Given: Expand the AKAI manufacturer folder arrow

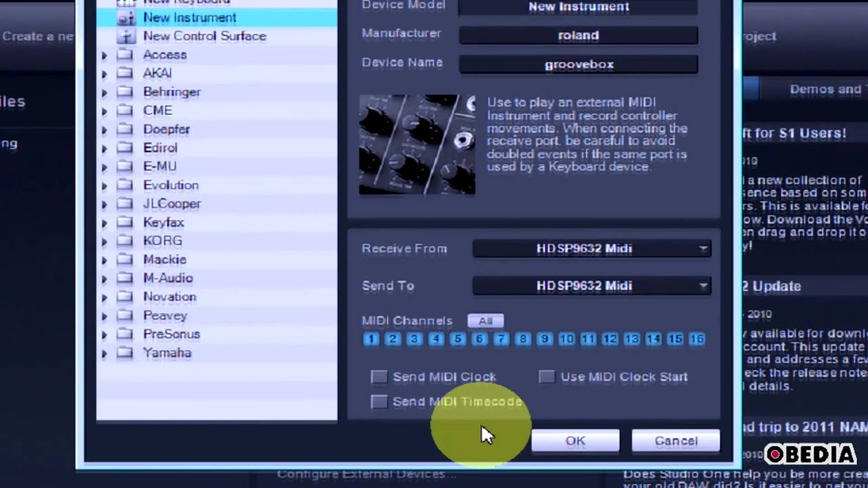Looking at the screenshot, I should 104,74.
